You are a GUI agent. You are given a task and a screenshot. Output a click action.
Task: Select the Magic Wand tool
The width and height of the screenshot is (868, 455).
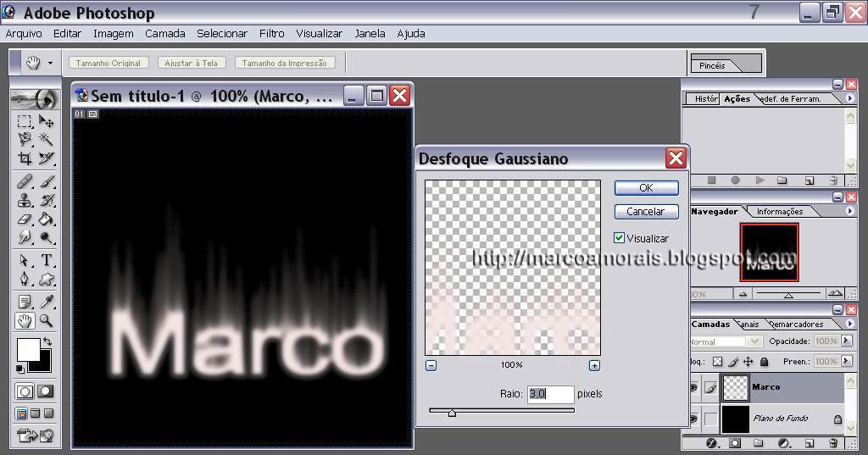tap(47, 140)
